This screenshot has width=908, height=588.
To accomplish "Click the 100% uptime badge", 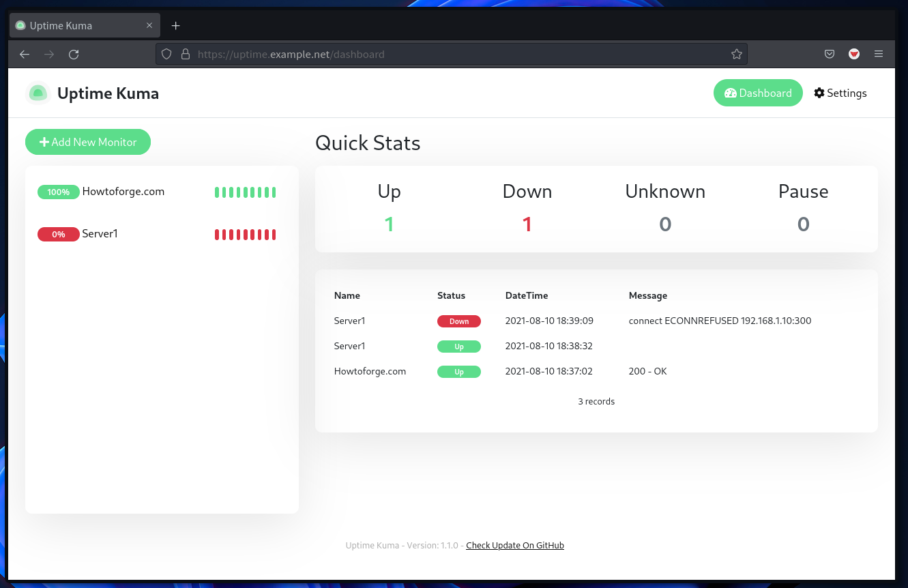I will point(59,192).
